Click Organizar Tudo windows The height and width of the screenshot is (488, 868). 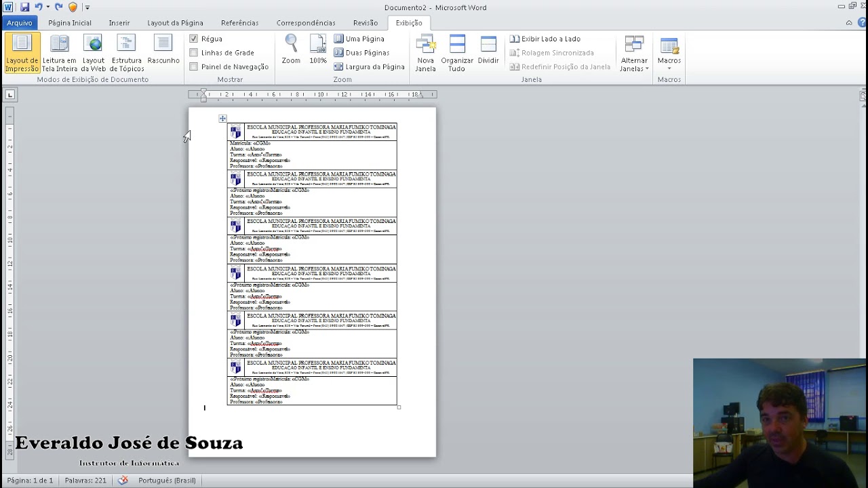457,53
